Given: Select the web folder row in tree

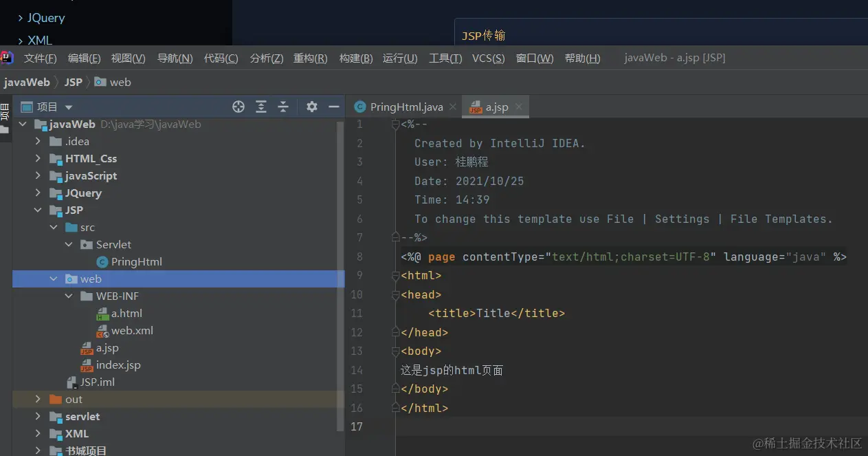Looking at the screenshot, I should [179, 279].
